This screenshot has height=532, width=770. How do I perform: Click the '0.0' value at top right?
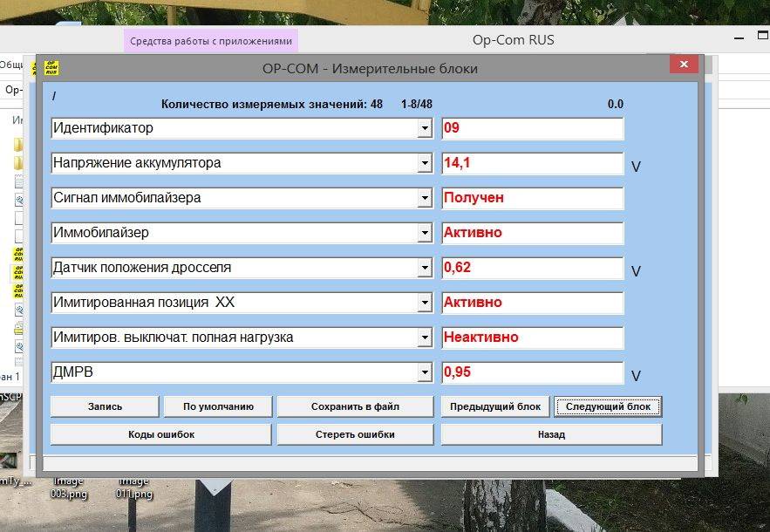point(616,104)
